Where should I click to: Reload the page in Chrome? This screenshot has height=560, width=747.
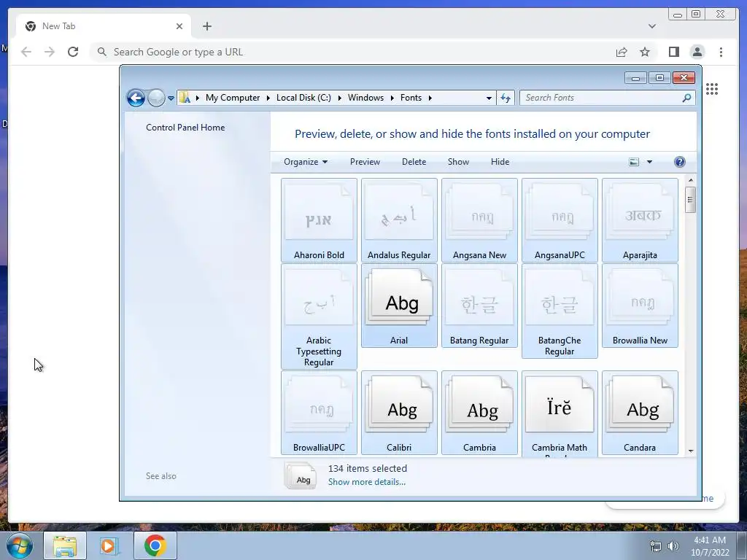73,52
